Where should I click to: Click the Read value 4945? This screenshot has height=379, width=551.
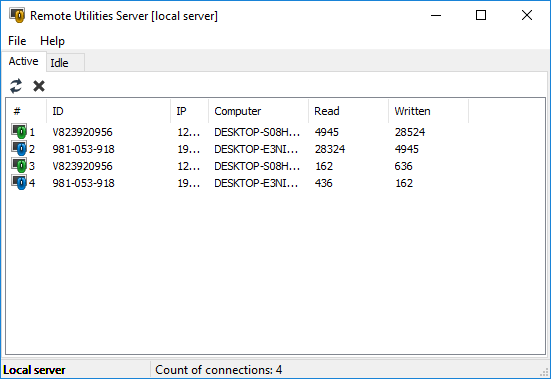[x=326, y=132]
